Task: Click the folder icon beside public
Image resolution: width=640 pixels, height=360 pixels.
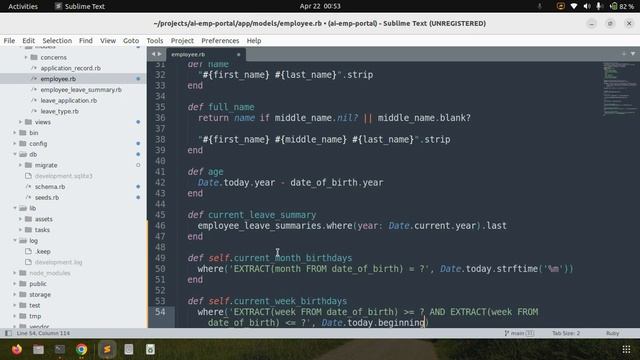Action: tap(23, 283)
